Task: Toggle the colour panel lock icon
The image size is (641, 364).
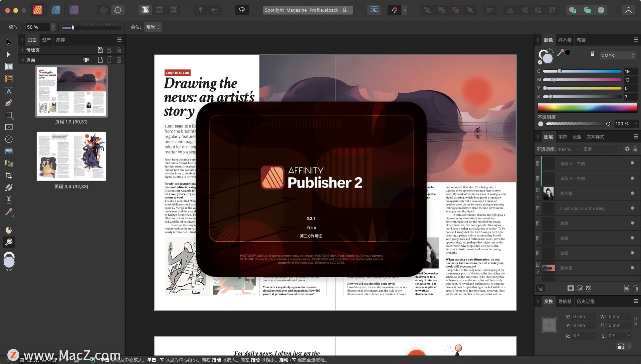Action: (593, 54)
